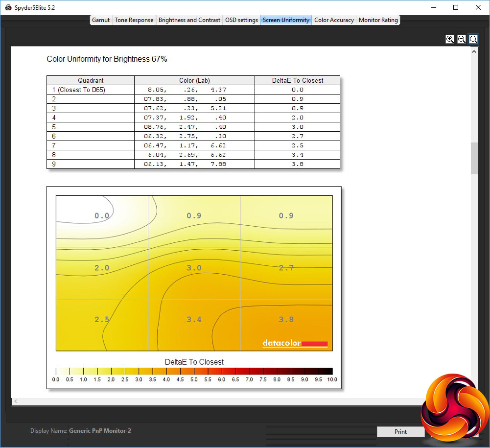Image resolution: width=490 pixels, height=448 pixels.
Task: Click the 3.8 DeltaE table cell
Action: pos(298,164)
